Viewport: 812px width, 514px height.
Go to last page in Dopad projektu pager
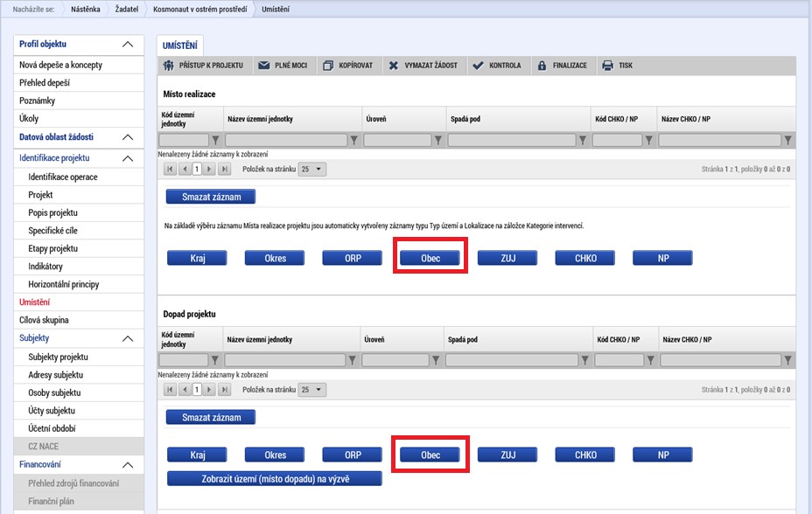tap(224, 389)
